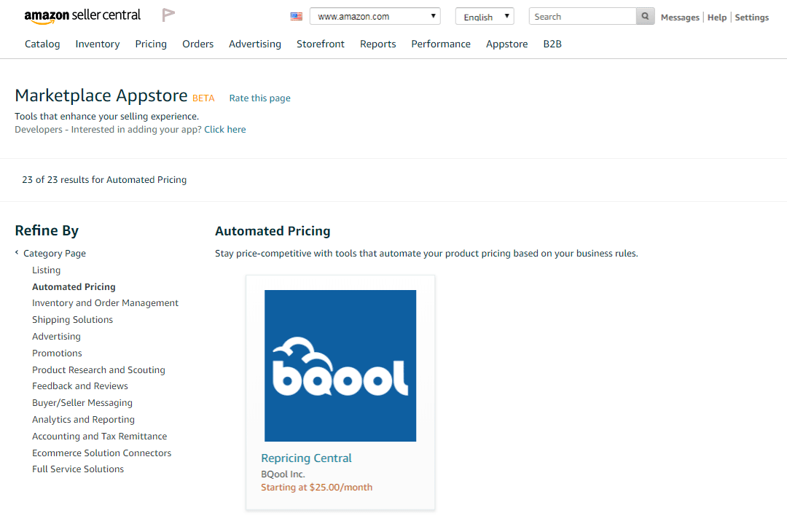Go back to Category Page
This screenshot has height=532, width=787.
[x=54, y=254]
